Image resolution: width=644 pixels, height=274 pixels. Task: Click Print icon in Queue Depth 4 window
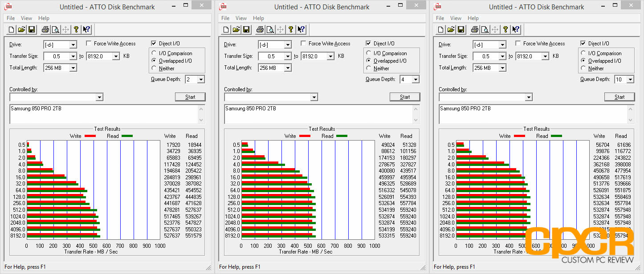point(260,30)
